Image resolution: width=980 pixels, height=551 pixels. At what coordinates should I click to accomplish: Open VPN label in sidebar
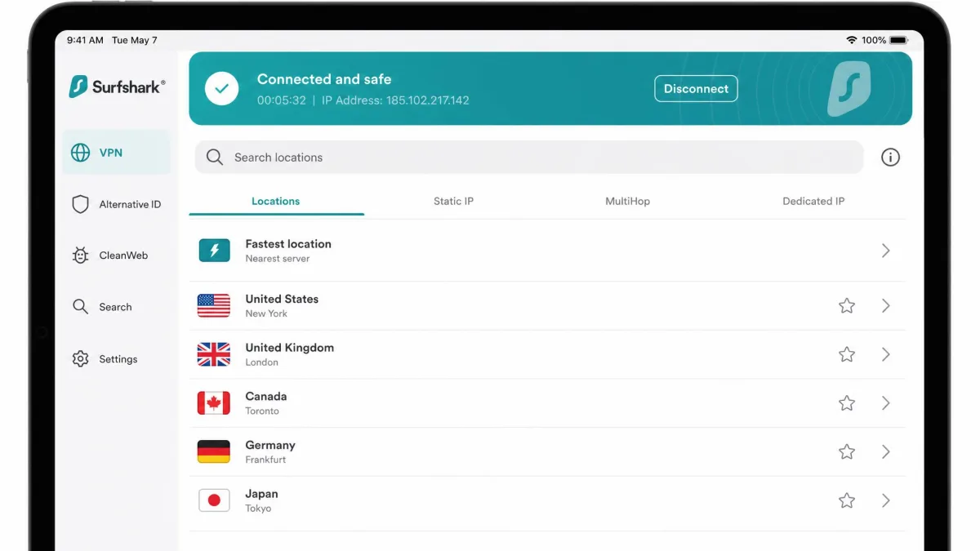[111, 153]
